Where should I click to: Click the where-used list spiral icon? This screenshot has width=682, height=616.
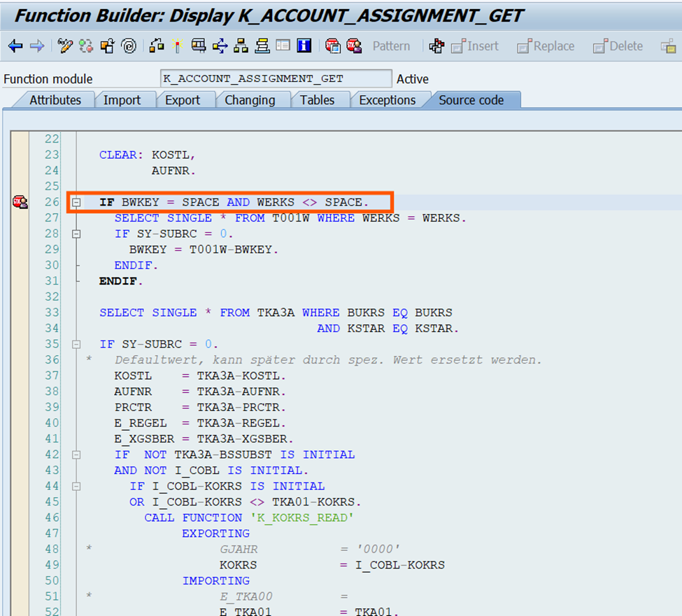point(128,46)
